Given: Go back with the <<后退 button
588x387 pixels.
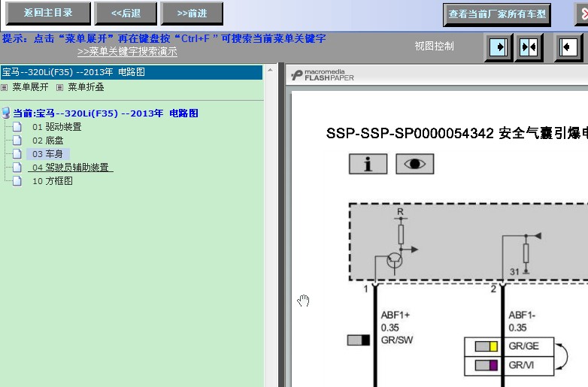Looking at the screenshot, I should [x=126, y=13].
